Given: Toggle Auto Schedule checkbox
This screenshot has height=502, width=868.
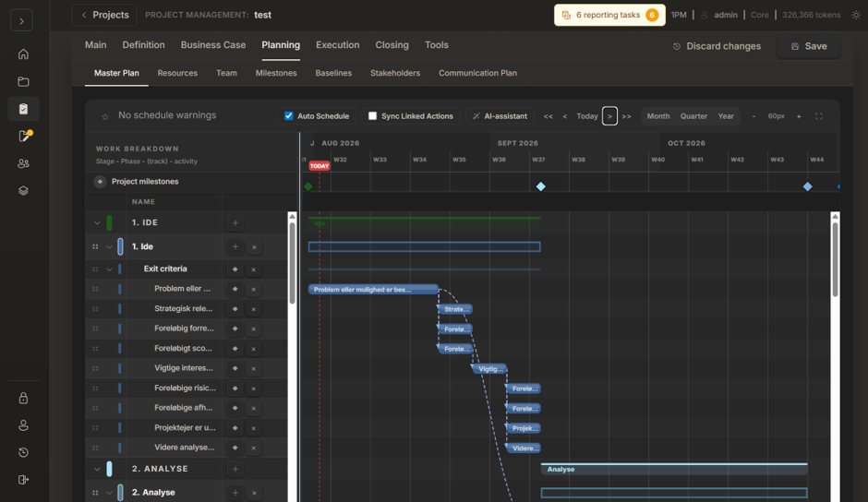Looking at the screenshot, I should (288, 115).
